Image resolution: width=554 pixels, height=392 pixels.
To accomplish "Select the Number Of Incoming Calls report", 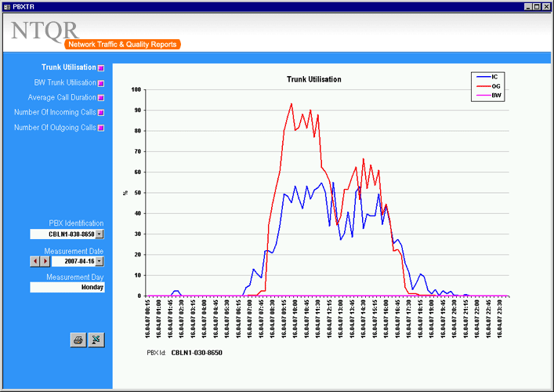I will pyautogui.click(x=55, y=112).
